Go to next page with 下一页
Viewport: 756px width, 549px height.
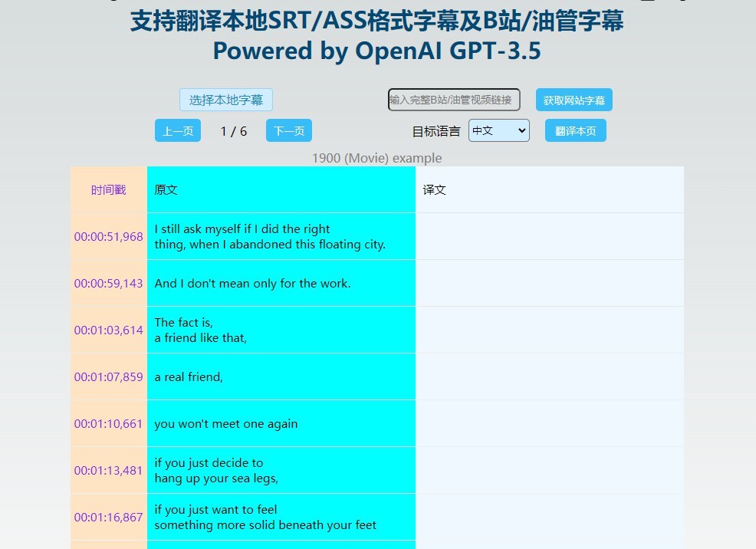pos(289,131)
